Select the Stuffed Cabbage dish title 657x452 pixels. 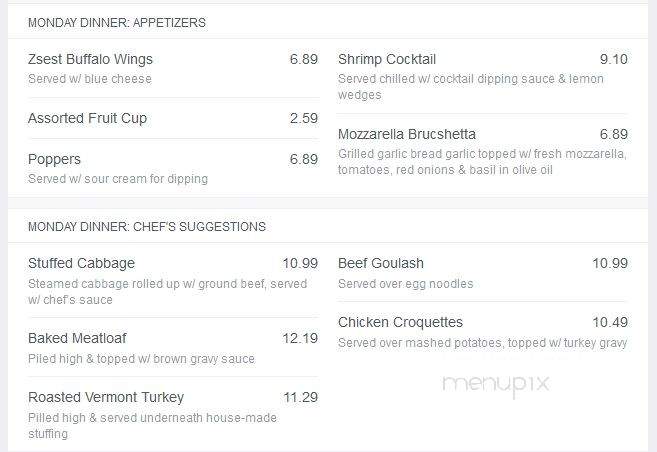pyautogui.click(x=81, y=263)
